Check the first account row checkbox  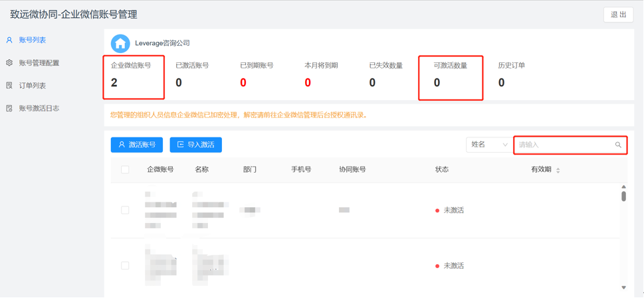pyautogui.click(x=125, y=210)
